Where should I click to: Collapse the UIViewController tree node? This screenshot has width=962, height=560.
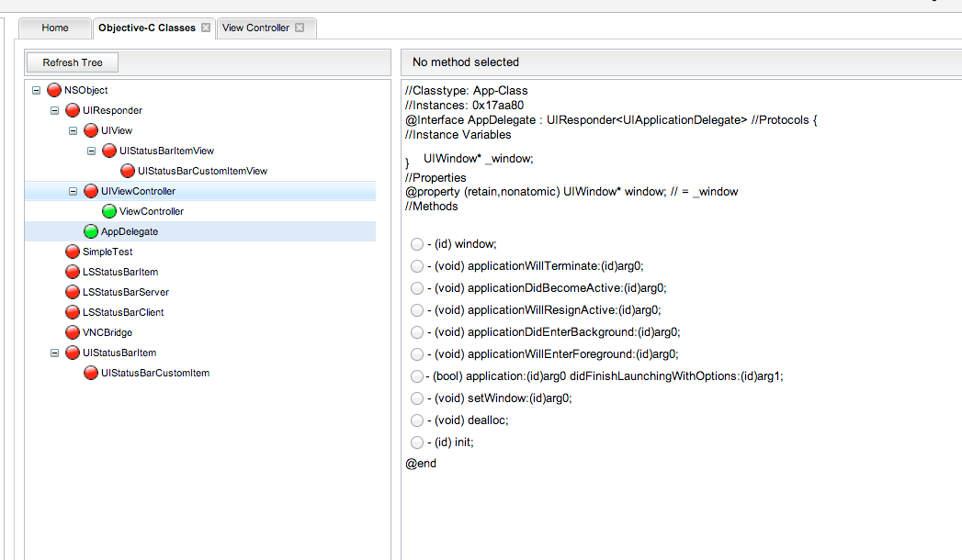click(x=74, y=191)
